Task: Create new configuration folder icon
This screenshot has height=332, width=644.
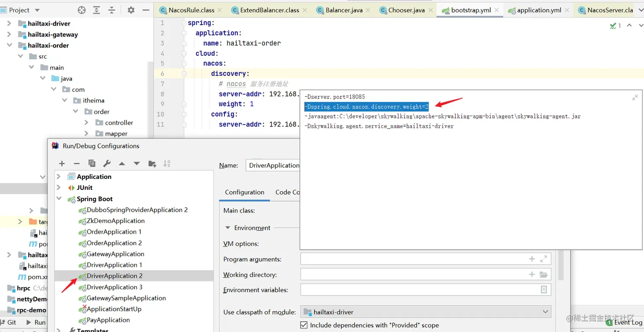Action: [152, 163]
